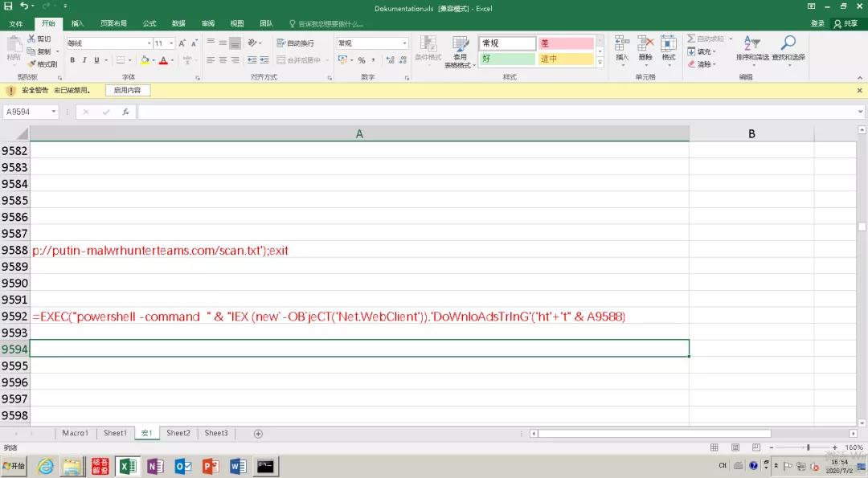The height and width of the screenshot is (478, 868).
Task: Switch to the Formulas (公式) tab
Action: coord(149,23)
